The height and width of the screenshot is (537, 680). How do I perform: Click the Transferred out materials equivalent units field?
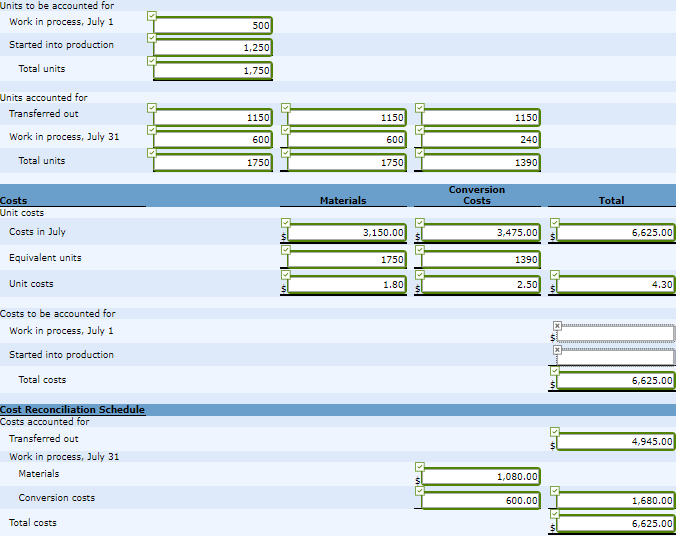(x=347, y=118)
